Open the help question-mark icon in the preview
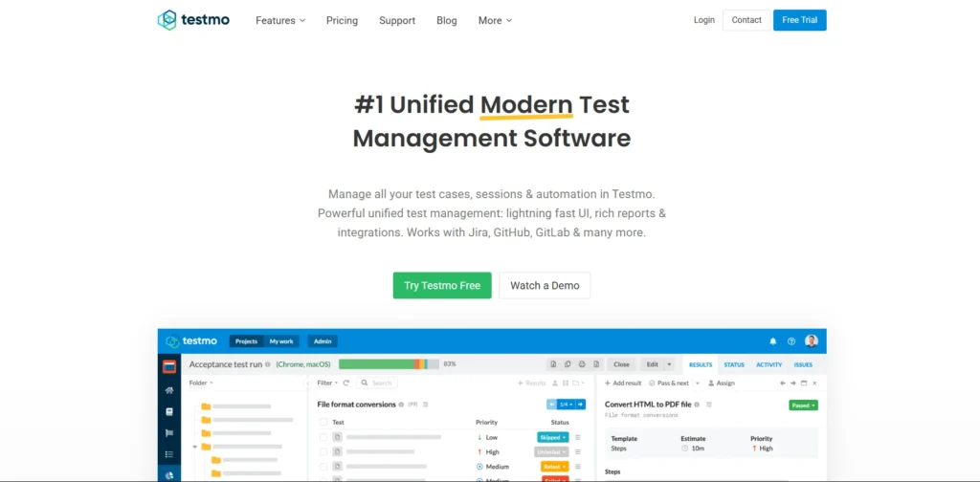The height and width of the screenshot is (482, 980). pos(791,341)
